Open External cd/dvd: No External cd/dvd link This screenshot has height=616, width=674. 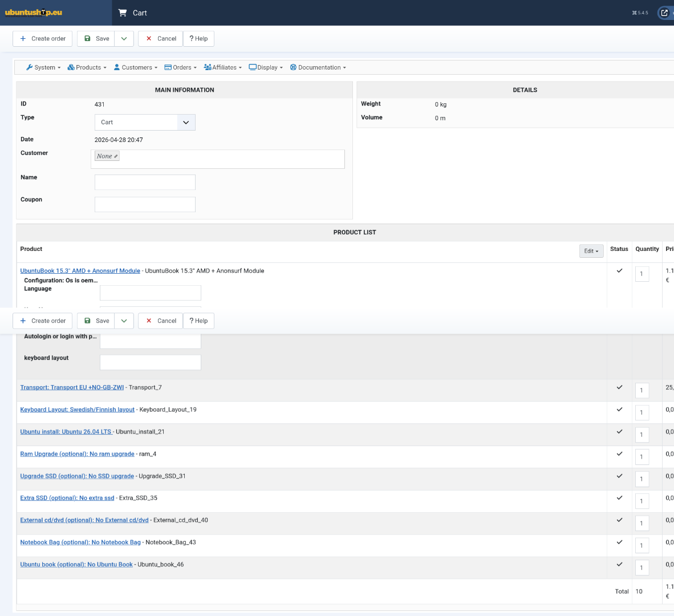[84, 520]
